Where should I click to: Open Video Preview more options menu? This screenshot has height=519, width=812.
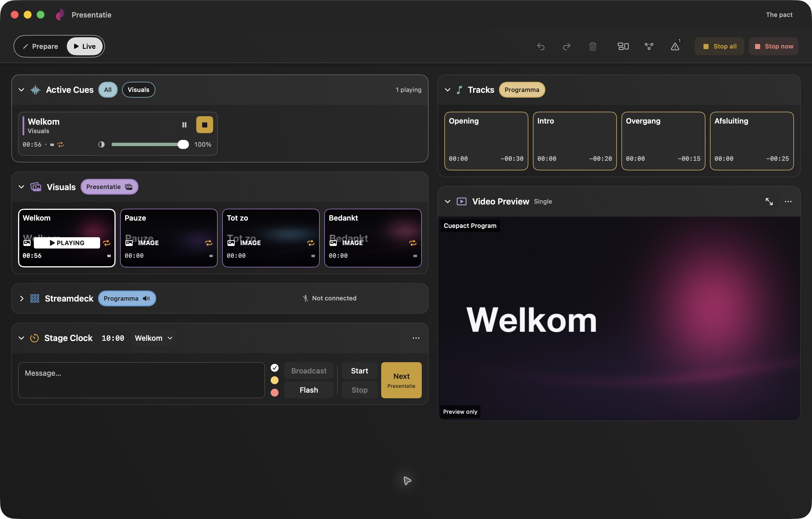click(788, 201)
